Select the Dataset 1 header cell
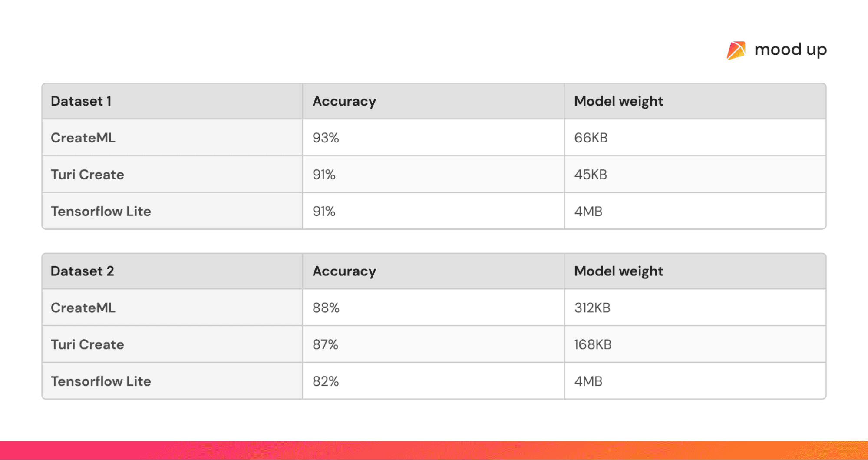Screen dimensions: 868x460 [81, 101]
